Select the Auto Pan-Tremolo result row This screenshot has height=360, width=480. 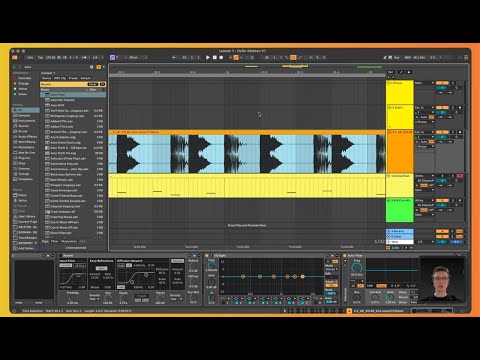tap(73, 100)
